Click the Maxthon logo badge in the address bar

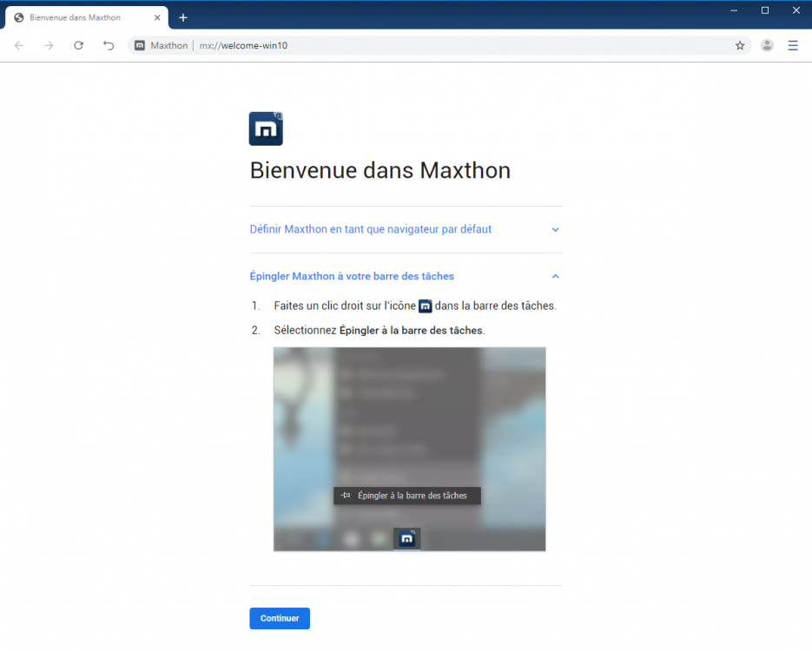point(139,45)
